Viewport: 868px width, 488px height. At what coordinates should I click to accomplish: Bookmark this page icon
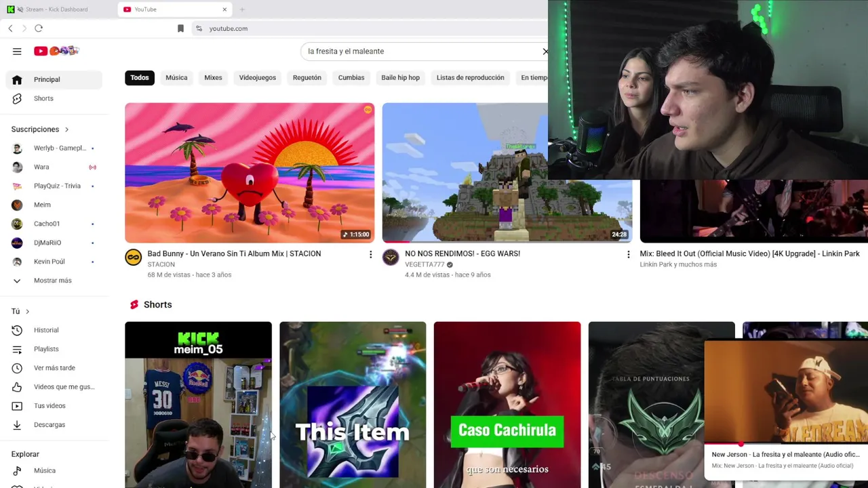pos(180,28)
